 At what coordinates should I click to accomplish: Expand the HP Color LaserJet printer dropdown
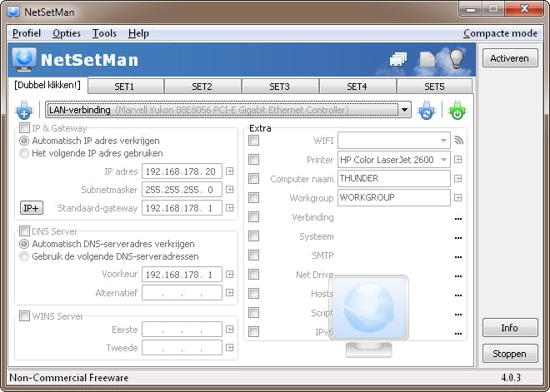coord(443,160)
